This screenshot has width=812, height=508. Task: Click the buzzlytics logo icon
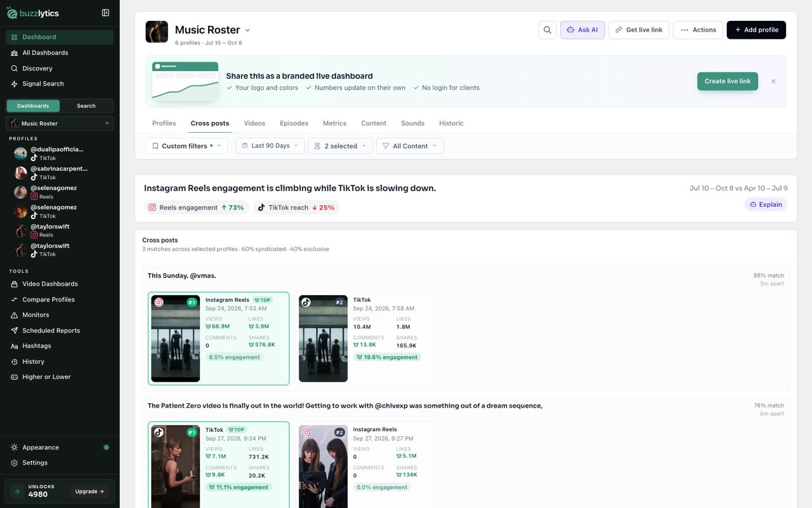click(12, 13)
